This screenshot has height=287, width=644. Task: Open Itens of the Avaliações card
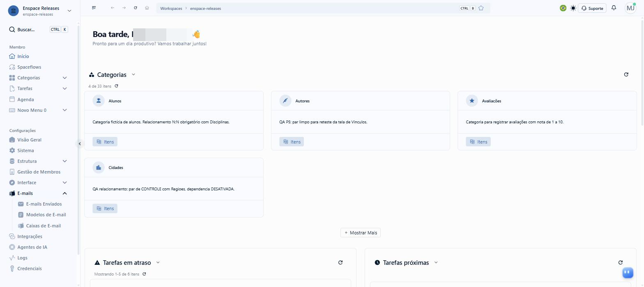click(478, 142)
